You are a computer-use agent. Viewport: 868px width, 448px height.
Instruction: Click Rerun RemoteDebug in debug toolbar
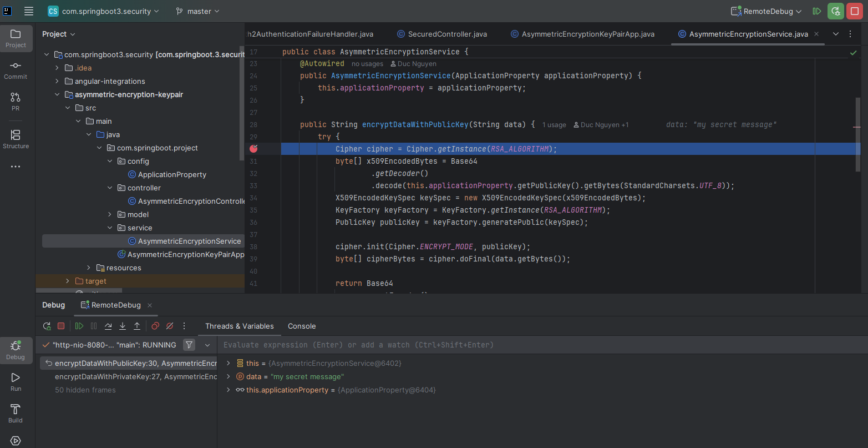tap(47, 326)
